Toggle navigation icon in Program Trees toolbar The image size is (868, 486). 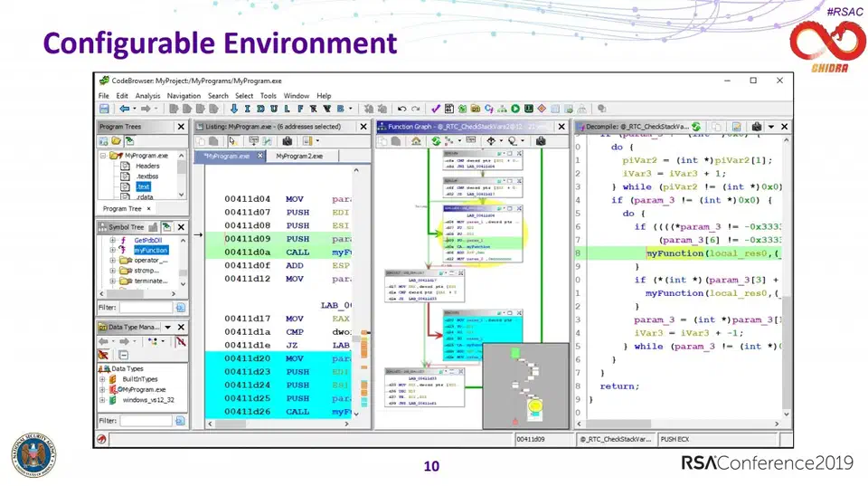(x=129, y=141)
